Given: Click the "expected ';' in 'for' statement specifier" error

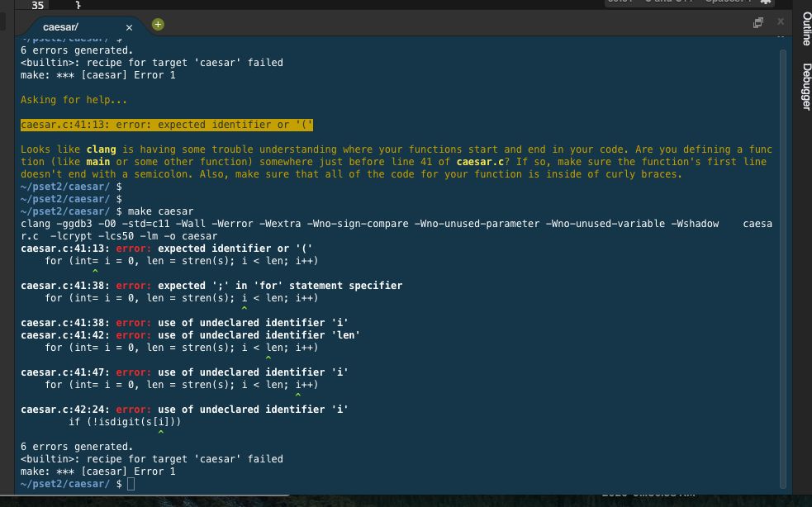Looking at the screenshot, I should (211, 286).
